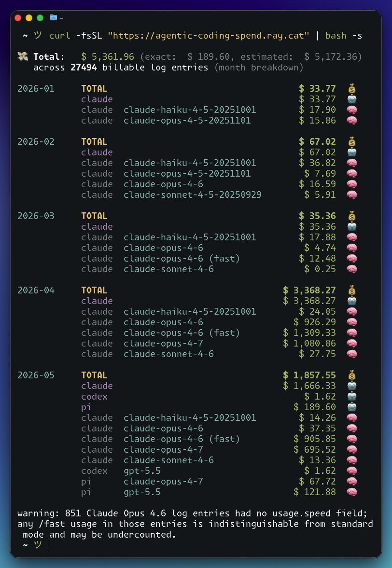The image size is (392, 568).
Task: Click the 27494 billable entries count
Action: tap(84, 68)
